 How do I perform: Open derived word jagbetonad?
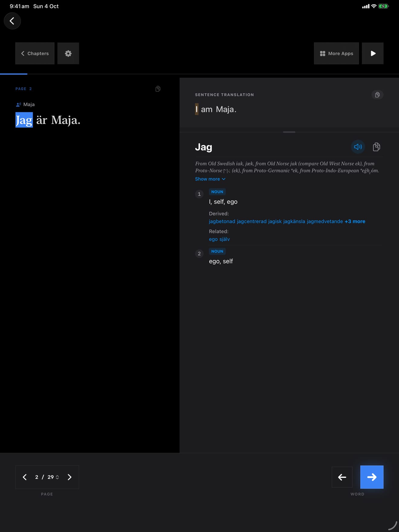coord(222,221)
